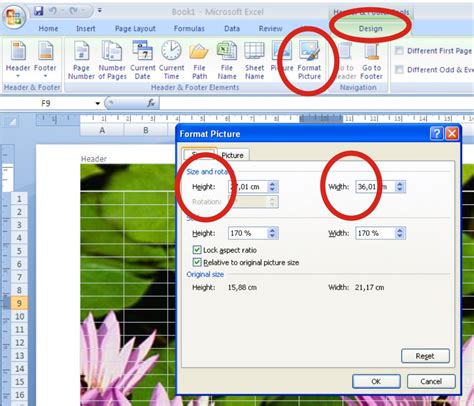Select column B header
This screenshot has height=406, width=474.
click(x=146, y=130)
